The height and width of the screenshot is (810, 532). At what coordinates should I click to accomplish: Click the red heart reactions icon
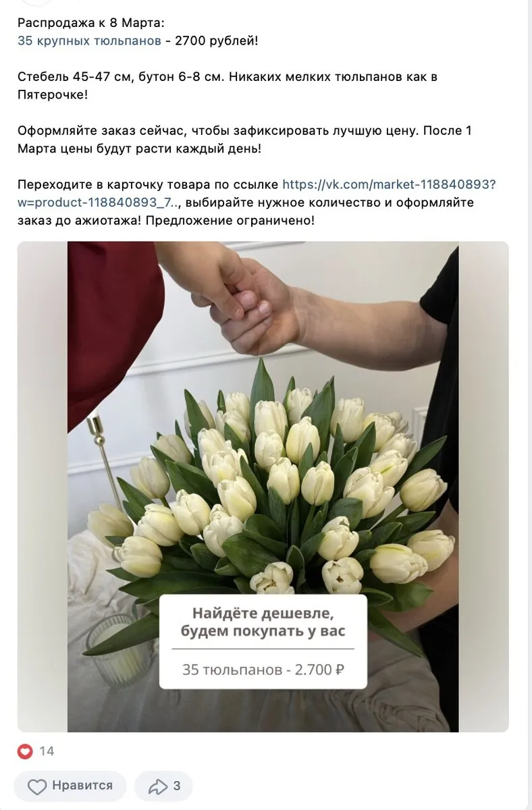25,751
